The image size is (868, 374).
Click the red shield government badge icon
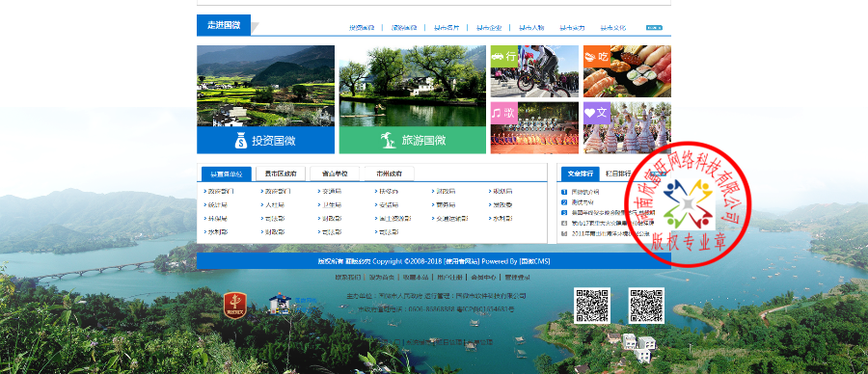pos(234,306)
